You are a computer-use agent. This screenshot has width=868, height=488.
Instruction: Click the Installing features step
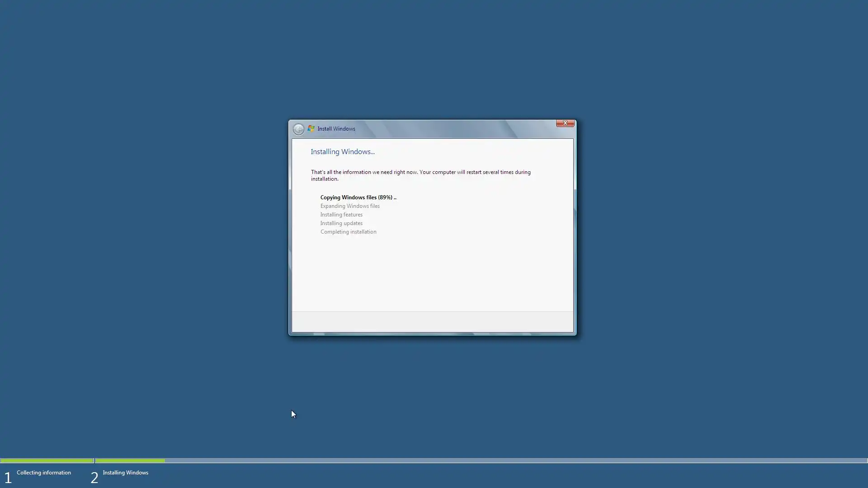[341, 215]
